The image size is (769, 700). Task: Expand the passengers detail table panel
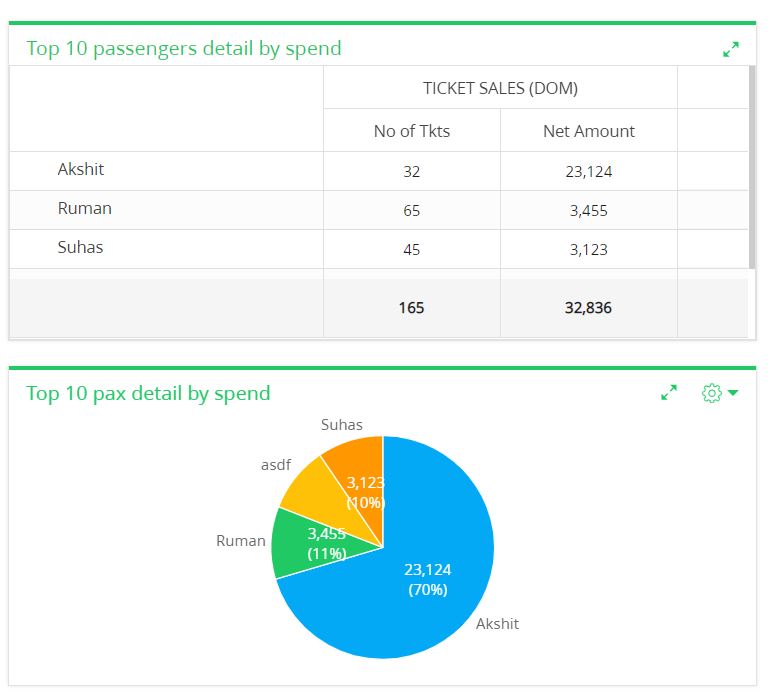click(731, 49)
